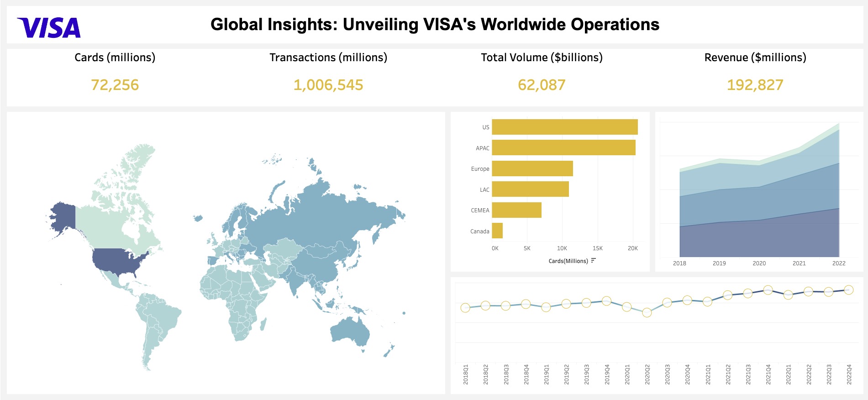Screen dimensions: 868x400
Task: Click the '2022Q3' quarter axis label
Action: (829, 374)
